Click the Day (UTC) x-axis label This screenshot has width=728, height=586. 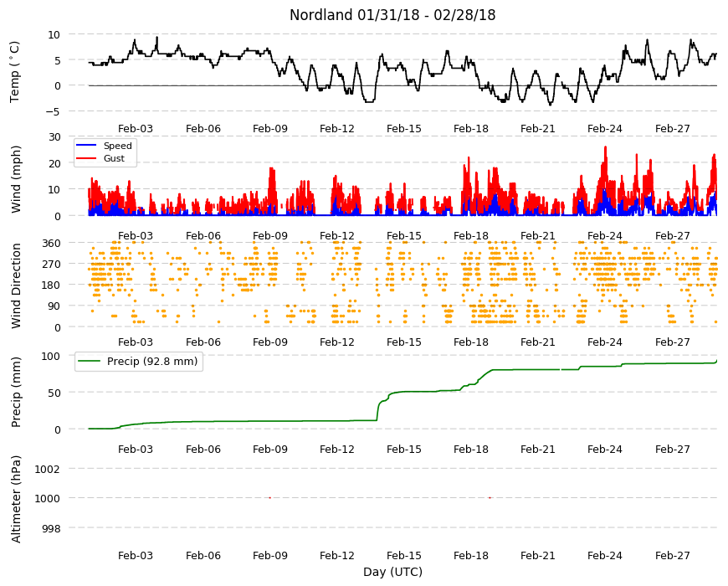392,572
